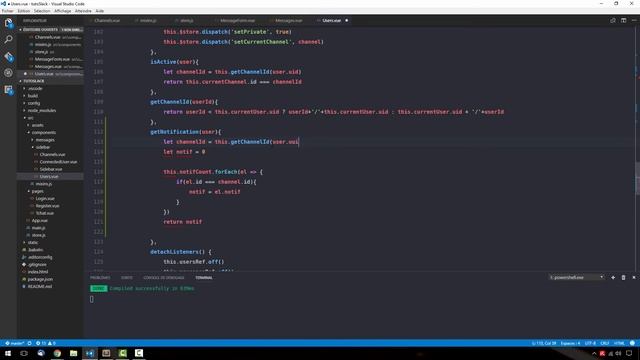This screenshot has width=640, height=360.
Task: Kill the terminal with the trash icon
Action: 623,278
